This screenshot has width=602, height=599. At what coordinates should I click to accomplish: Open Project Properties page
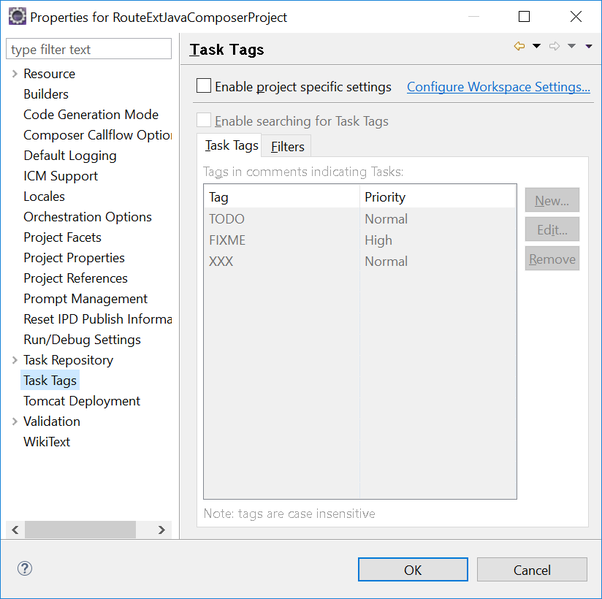click(x=74, y=258)
